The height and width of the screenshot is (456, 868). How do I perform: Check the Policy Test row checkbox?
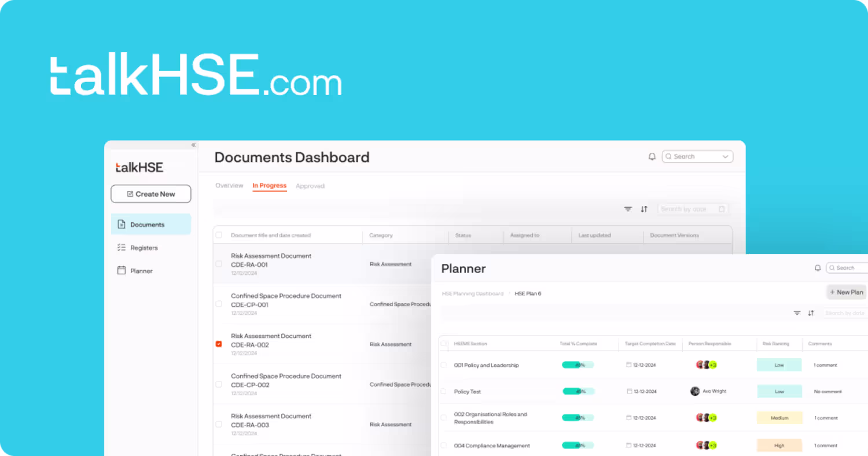click(444, 391)
